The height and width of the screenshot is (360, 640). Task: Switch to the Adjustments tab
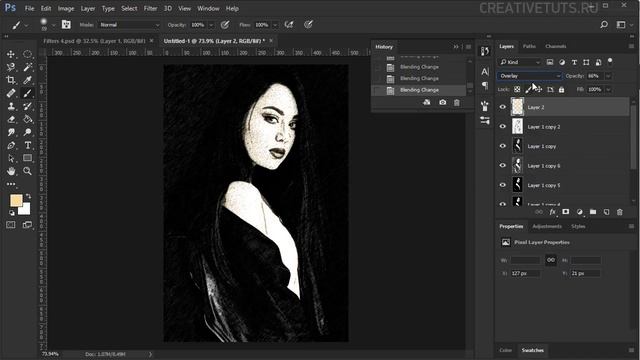(x=547, y=226)
